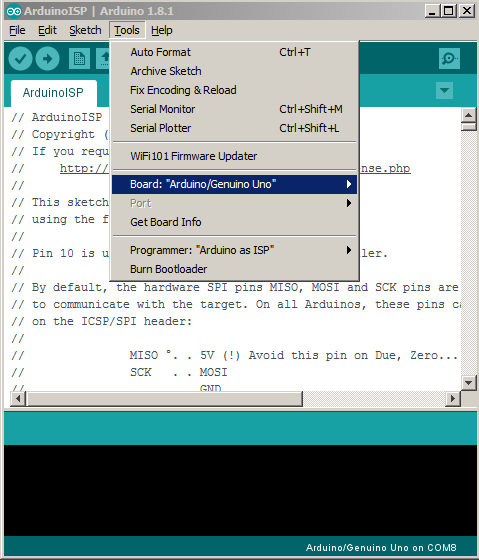The width and height of the screenshot is (479, 560).
Task: Click the http:// link in code
Action: click(84, 168)
